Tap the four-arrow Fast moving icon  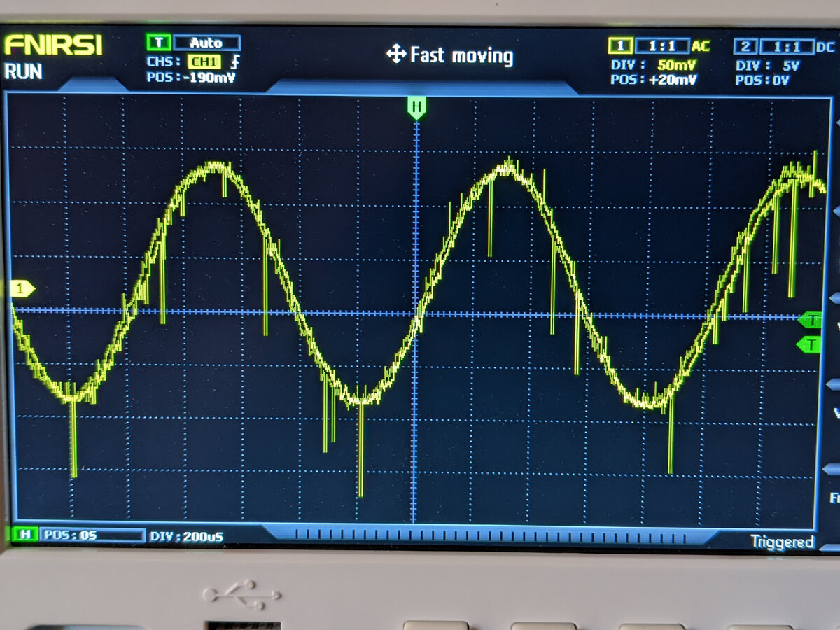[396, 55]
